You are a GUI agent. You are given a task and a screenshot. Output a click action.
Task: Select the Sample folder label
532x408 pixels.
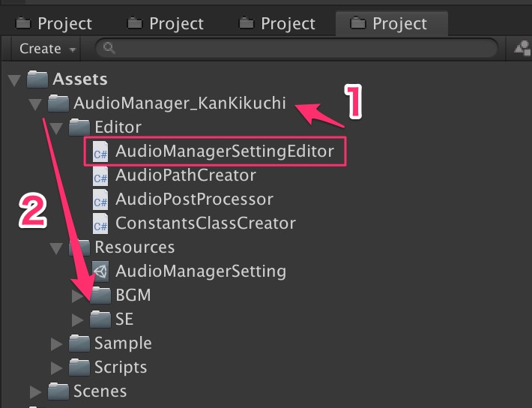[123, 343]
